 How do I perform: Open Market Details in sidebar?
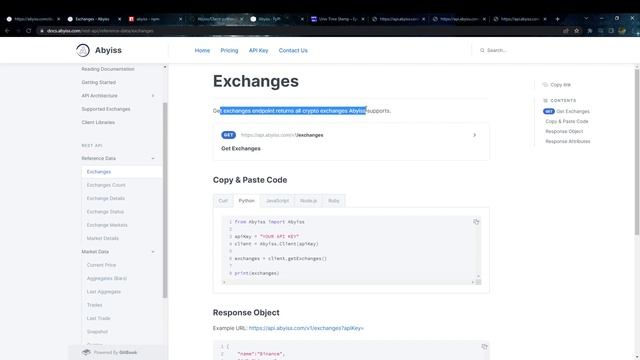[x=102, y=238]
